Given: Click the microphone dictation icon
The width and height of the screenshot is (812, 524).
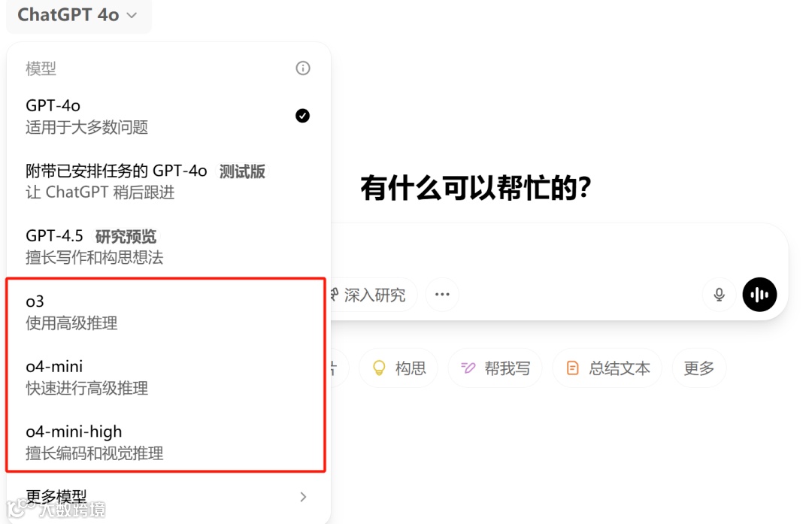Looking at the screenshot, I should pos(720,295).
